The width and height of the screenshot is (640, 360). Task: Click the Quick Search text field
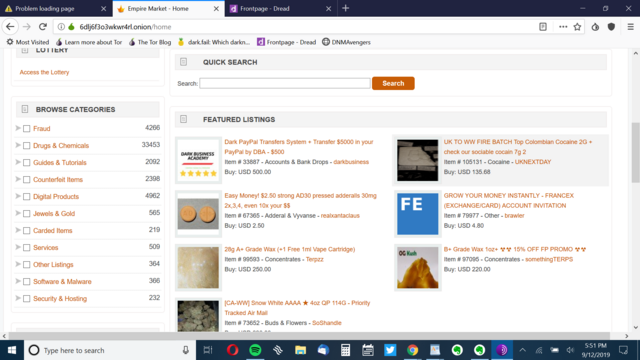click(x=285, y=83)
